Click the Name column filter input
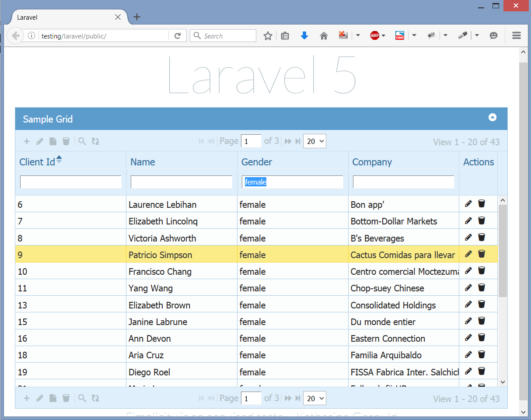The height and width of the screenshot is (420, 531). coord(182,182)
